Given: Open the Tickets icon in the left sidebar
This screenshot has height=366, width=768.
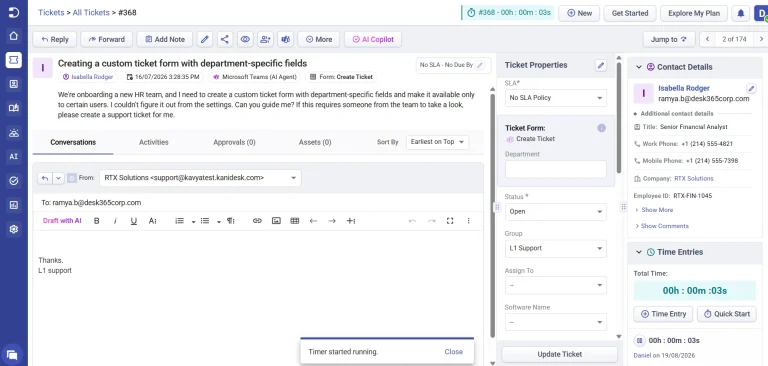Looking at the screenshot, I should (x=14, y=60).
